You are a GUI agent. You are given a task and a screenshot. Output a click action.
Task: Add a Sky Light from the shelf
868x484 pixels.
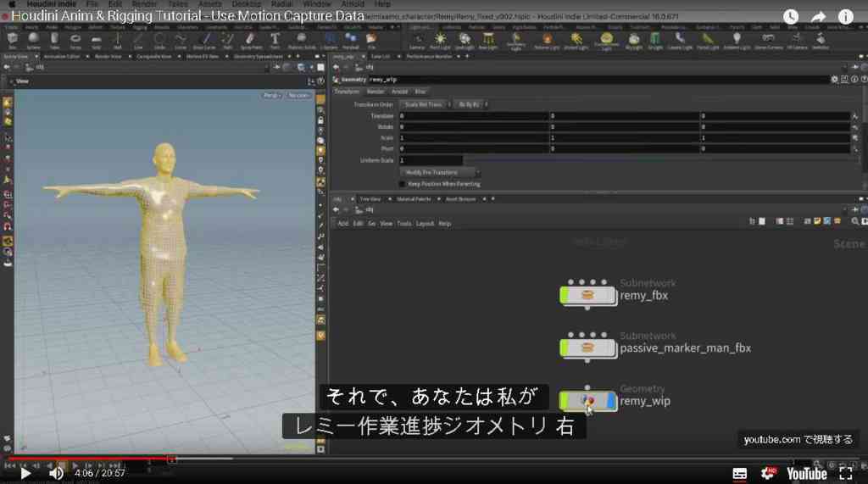634,40
